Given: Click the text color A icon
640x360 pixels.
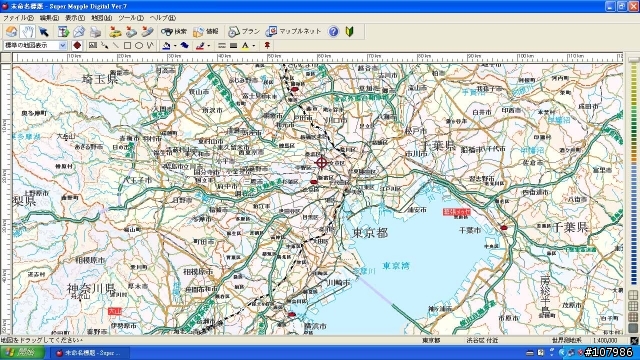Looking at the screenshot, I should 245,46.
